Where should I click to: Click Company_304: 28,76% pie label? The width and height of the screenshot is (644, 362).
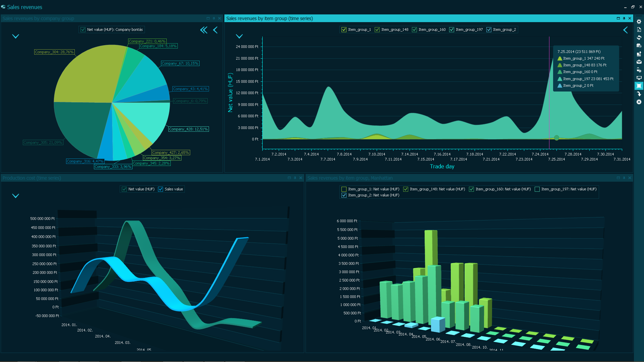[54, 52]
